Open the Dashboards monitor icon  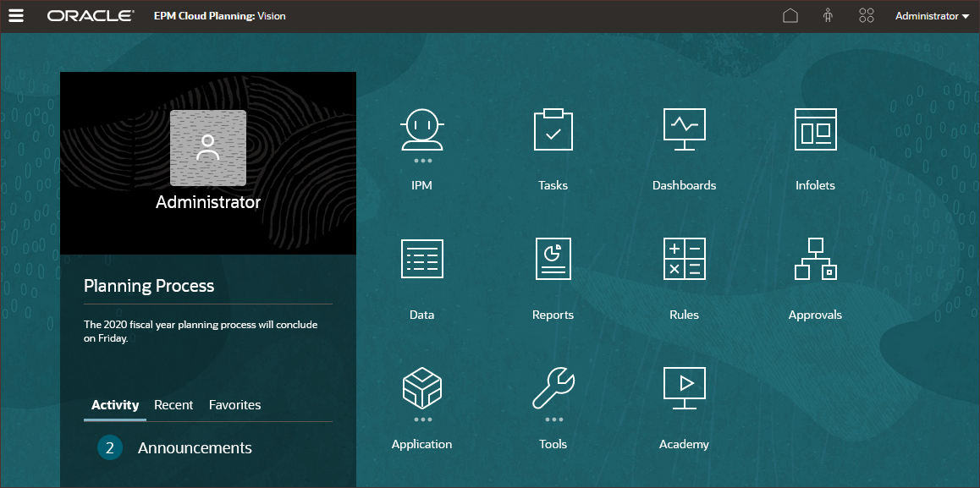point(685,129)
